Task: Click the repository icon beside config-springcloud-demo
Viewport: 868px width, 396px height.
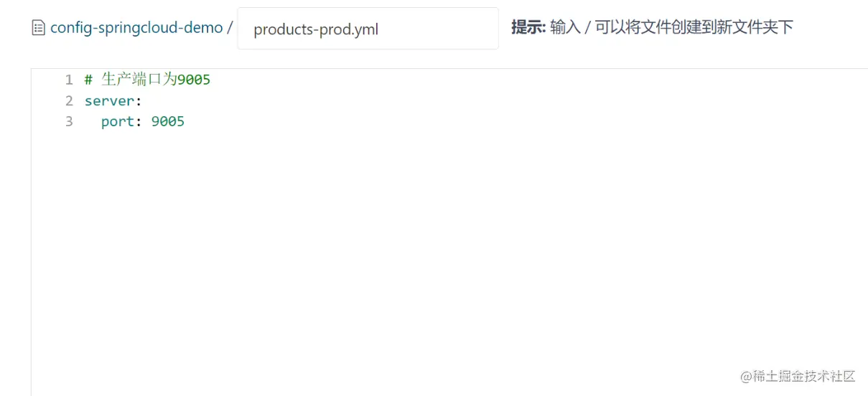Action: tap(39, 29)
